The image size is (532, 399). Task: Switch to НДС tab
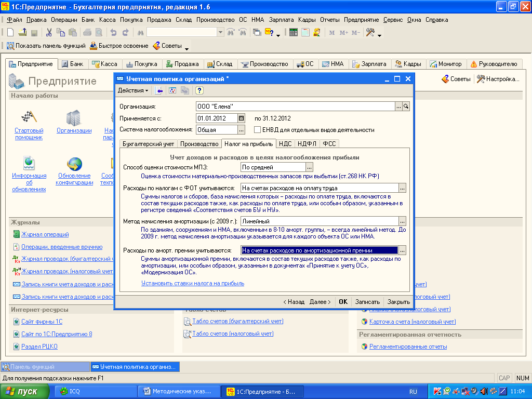[285, 144]
